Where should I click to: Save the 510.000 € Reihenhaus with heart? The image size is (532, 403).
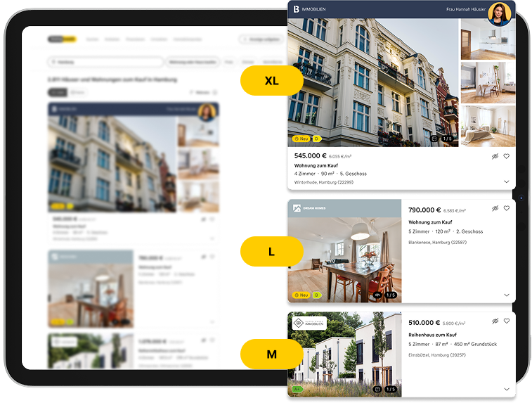point(506,321)
